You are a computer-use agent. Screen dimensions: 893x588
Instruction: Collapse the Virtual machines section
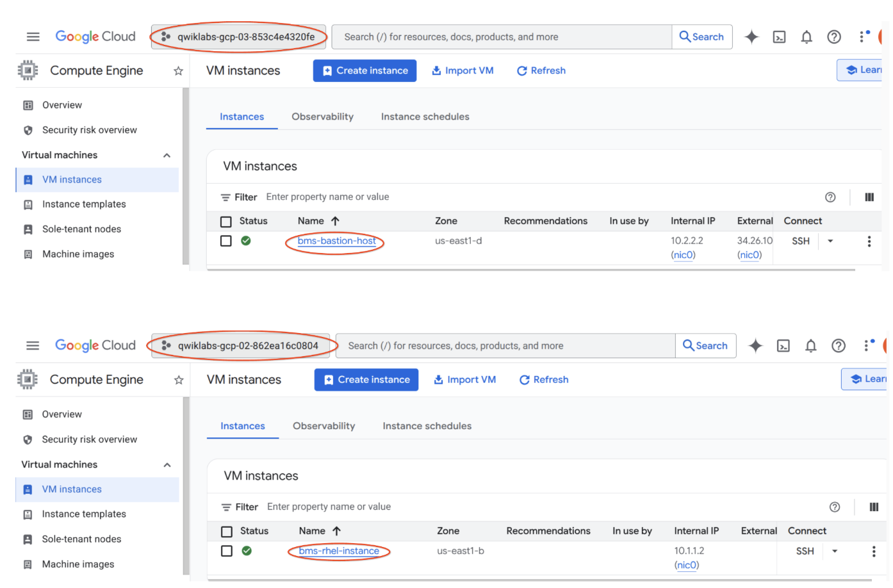click(167, 154)
